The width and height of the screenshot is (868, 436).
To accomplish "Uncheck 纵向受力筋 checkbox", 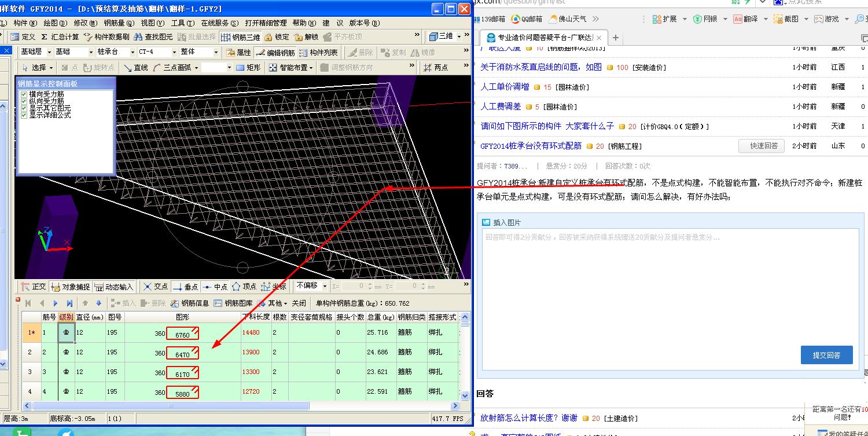I will 24,101.
